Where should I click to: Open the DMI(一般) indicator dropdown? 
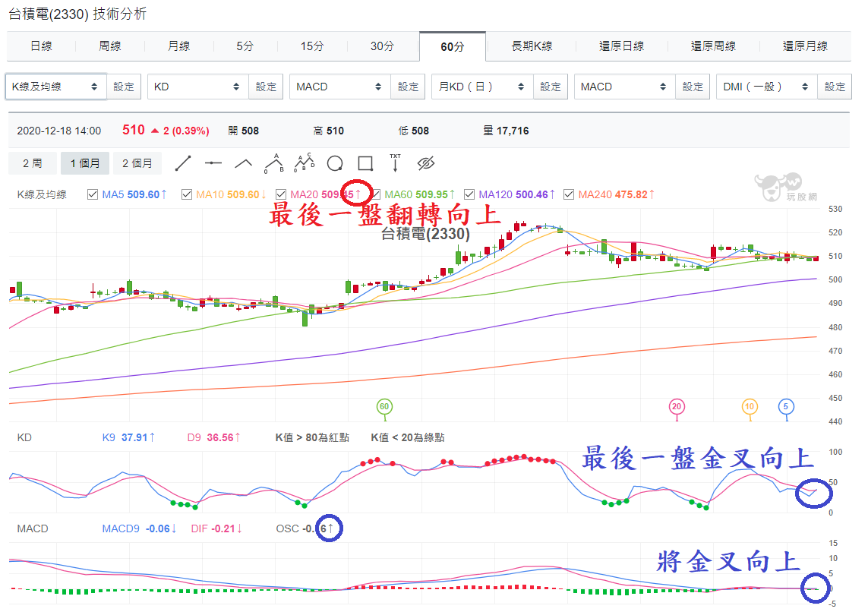pyautogui.click(x=767, y=87)
